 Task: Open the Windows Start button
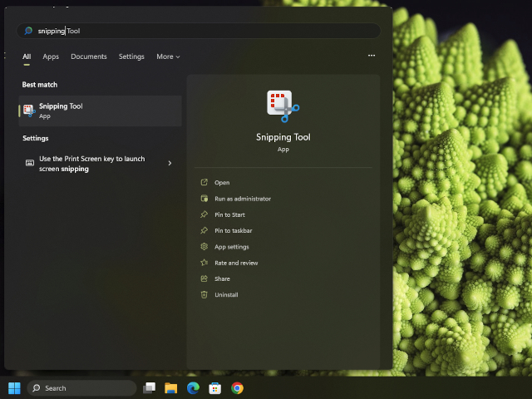pos(14,388)
